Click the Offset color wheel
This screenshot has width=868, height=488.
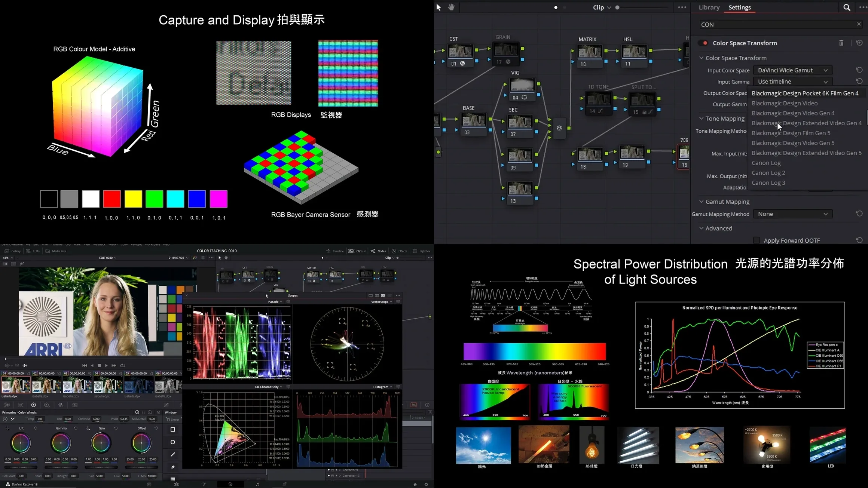click(141, 443)
